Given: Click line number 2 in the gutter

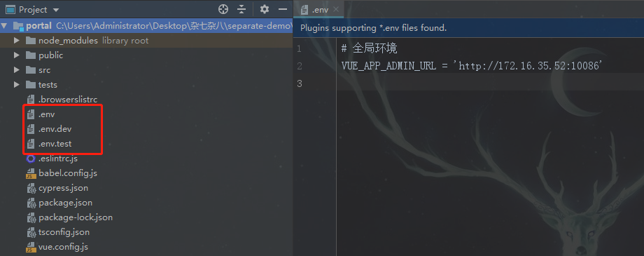Looking at the screenshot, I should point(299,66).
